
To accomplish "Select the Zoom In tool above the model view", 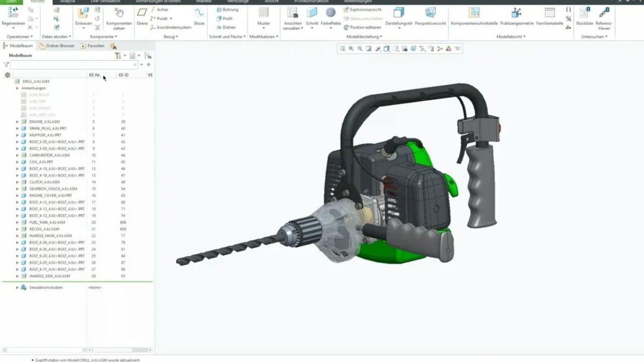I will pyautogui.click(x=350, y=49).
